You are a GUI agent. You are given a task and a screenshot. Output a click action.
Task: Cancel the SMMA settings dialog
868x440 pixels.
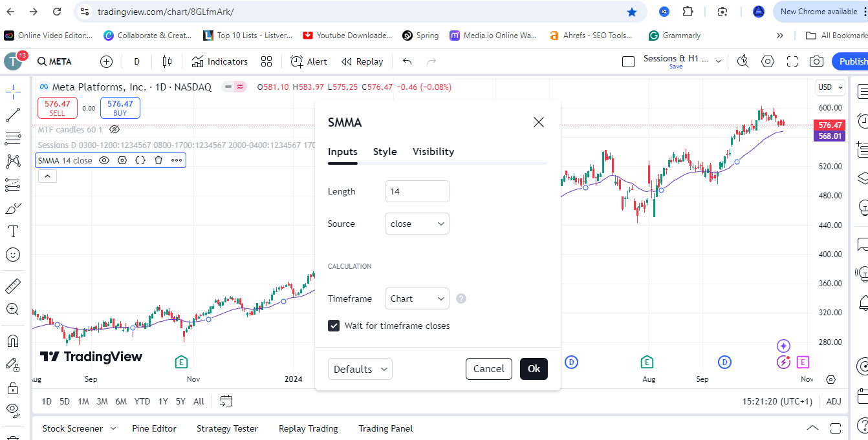coord(488,369)
